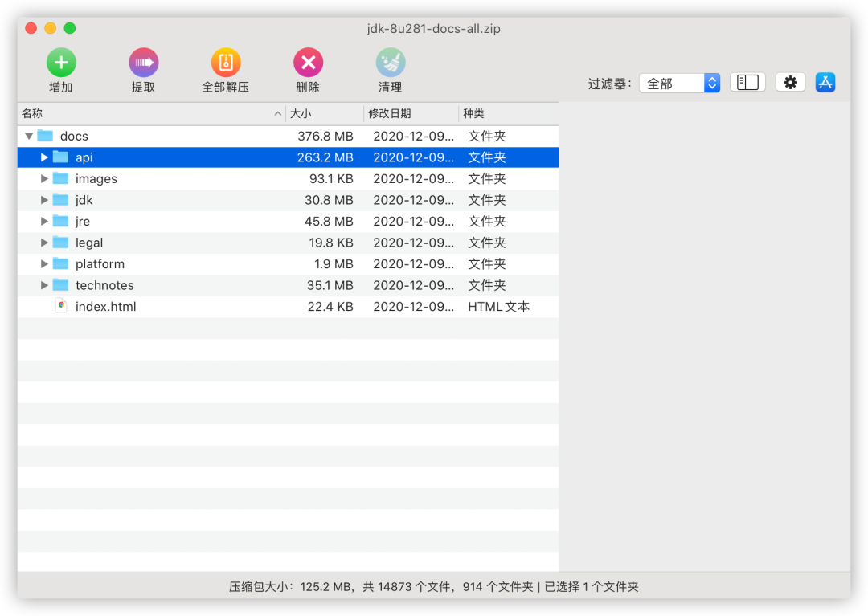This screenshot has width=868, height=616.
Task: Expand the platform folder triangle
Action: [44, 263]
